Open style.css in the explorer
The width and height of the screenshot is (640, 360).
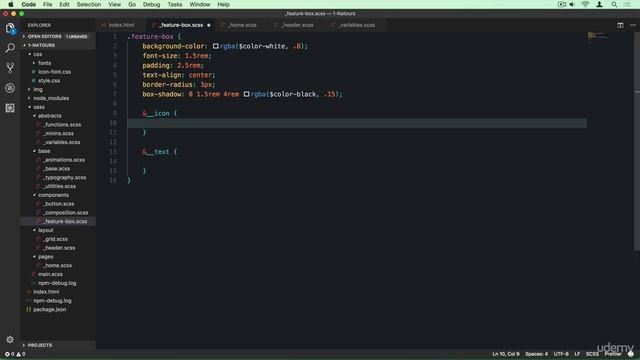49,81
